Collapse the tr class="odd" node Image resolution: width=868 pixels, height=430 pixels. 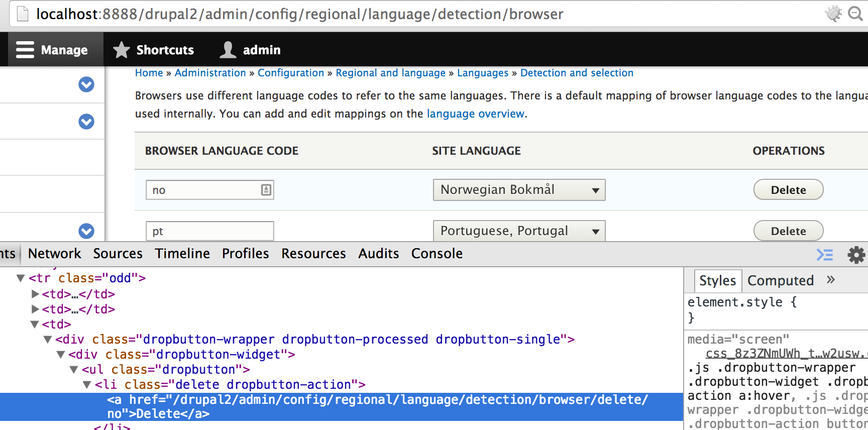pyautogui.click(x=21, y=278)
